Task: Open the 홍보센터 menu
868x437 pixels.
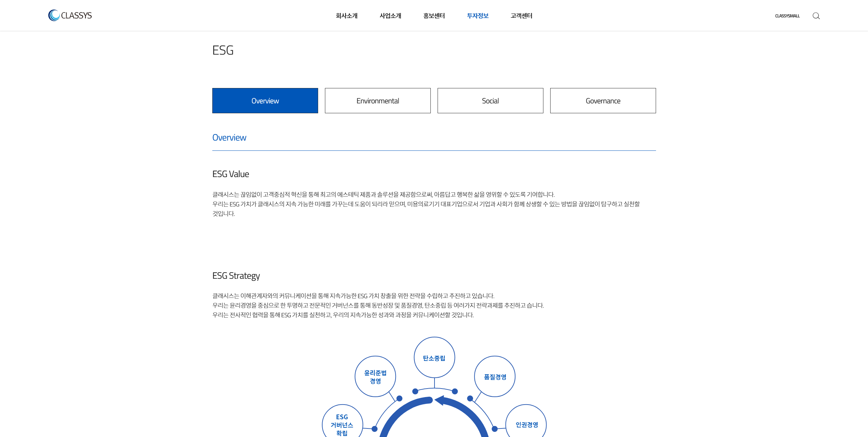Action: tap(434, 16)
